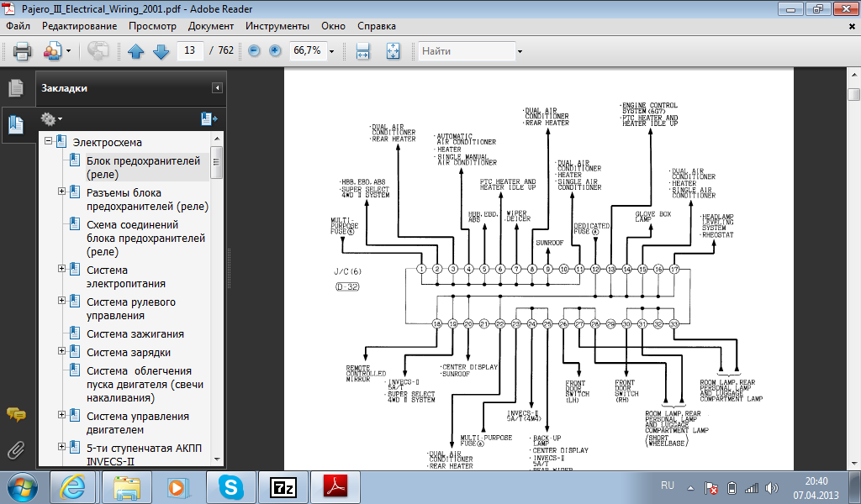The width and height of the screenshot is (861, 504).
Task: Open the comments panel icon
Action: pos(15,414)
